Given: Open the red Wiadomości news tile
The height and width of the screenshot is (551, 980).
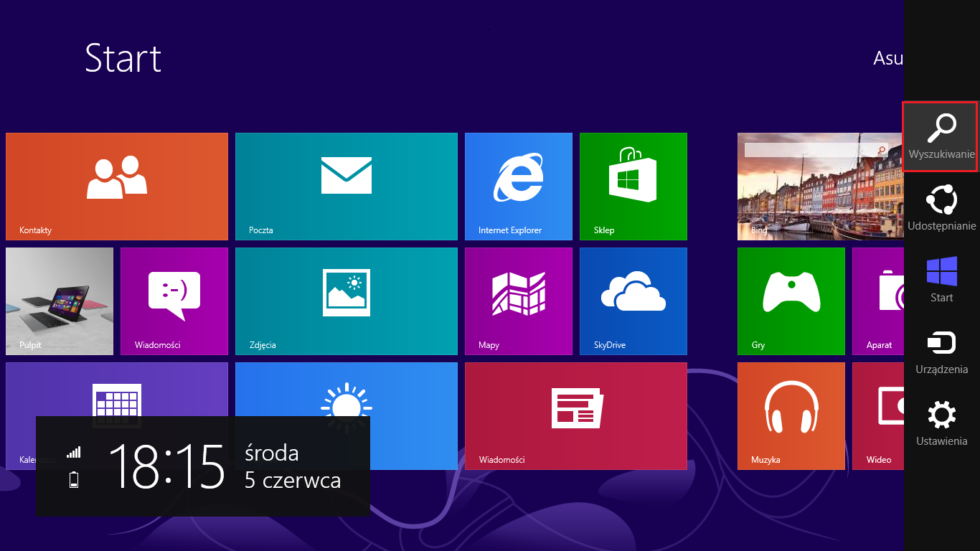Looking at the screenshot, I should click(576, 416).
